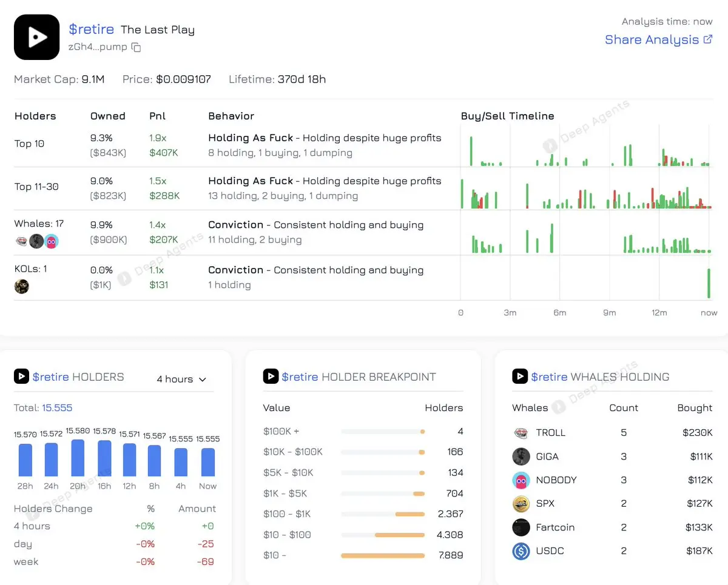Click the Now bar in the holders chart

[207, 462]
